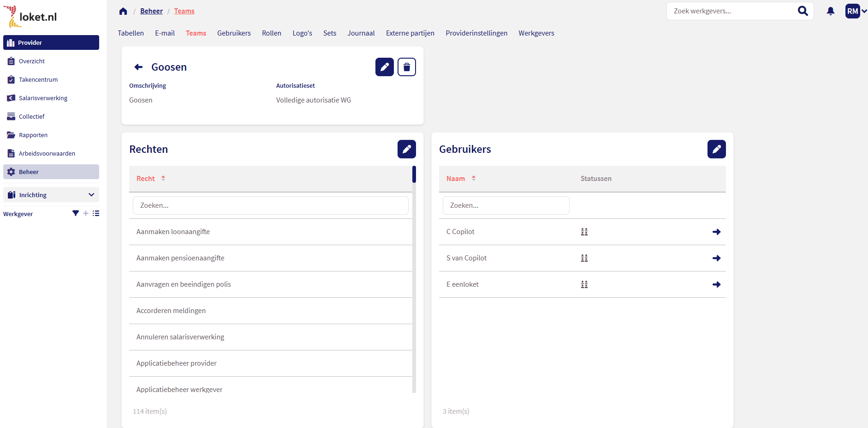This screenshot has width=868, height=428.
Task: Open Salarisverwerking in the sidebar
Action: tap(43, 98)
